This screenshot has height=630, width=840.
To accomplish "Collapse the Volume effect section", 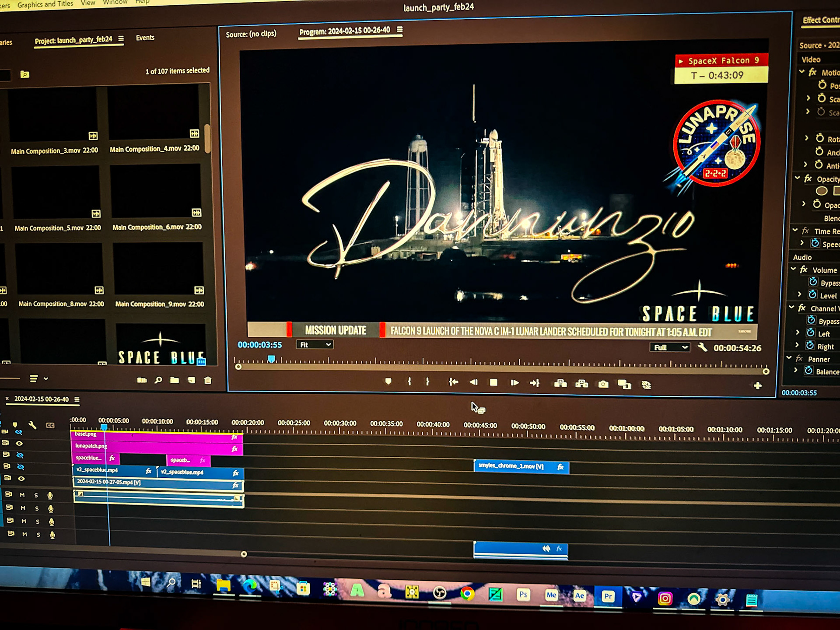I will coord(793,269).
